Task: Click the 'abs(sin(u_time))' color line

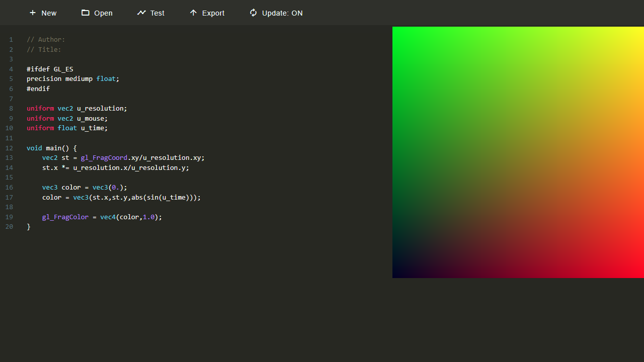Action: [121, 198]
